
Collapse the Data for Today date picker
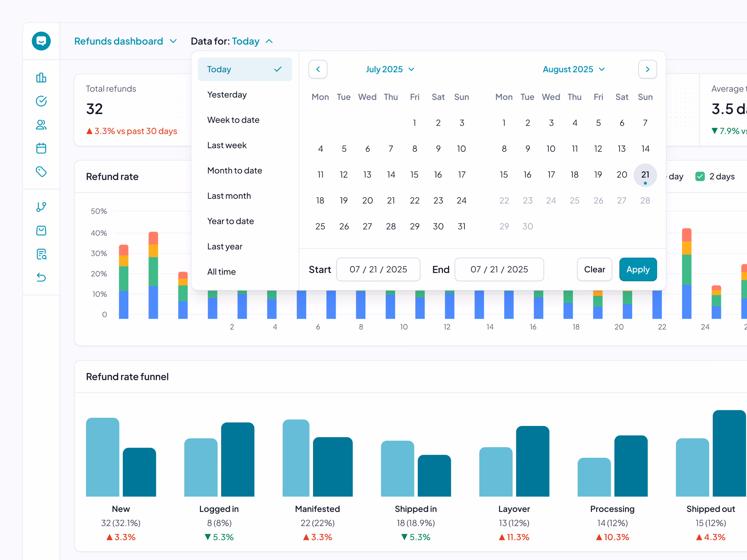tap(232, 41)
